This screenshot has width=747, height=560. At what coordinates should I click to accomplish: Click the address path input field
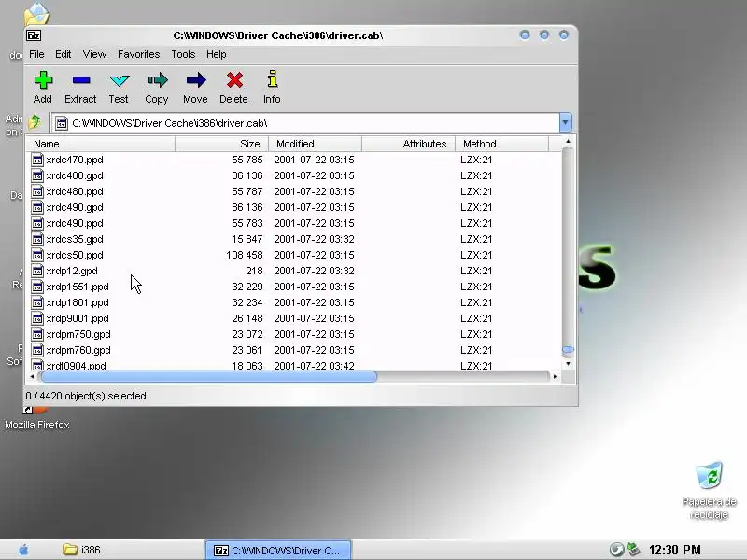306,123
